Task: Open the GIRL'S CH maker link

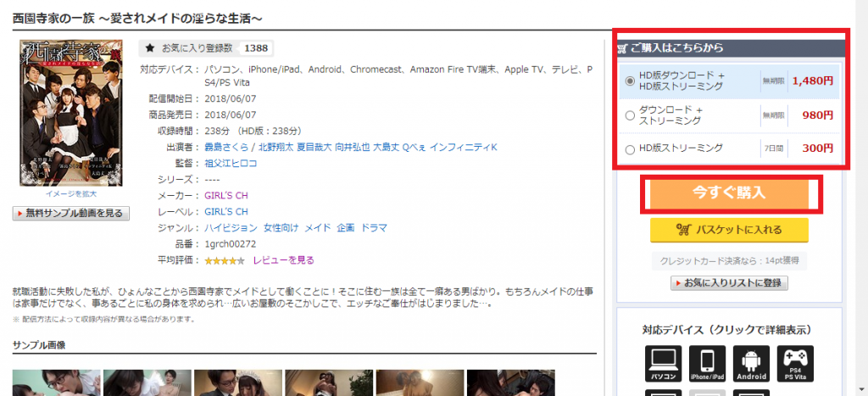Action: (x=226, y=196)
